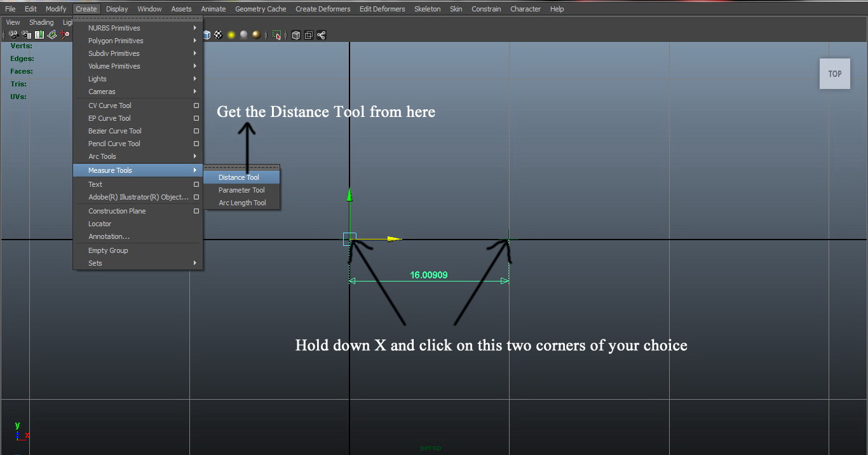The height and width of the screenshot is (455, 868).
Task: Open the Construction Plane option box
Action: click(x=196, y=211)
